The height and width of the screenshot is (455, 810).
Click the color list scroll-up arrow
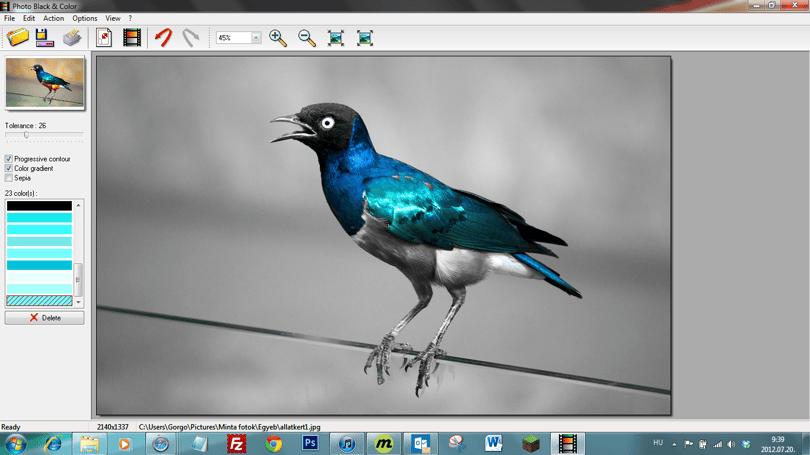[79, 205]
